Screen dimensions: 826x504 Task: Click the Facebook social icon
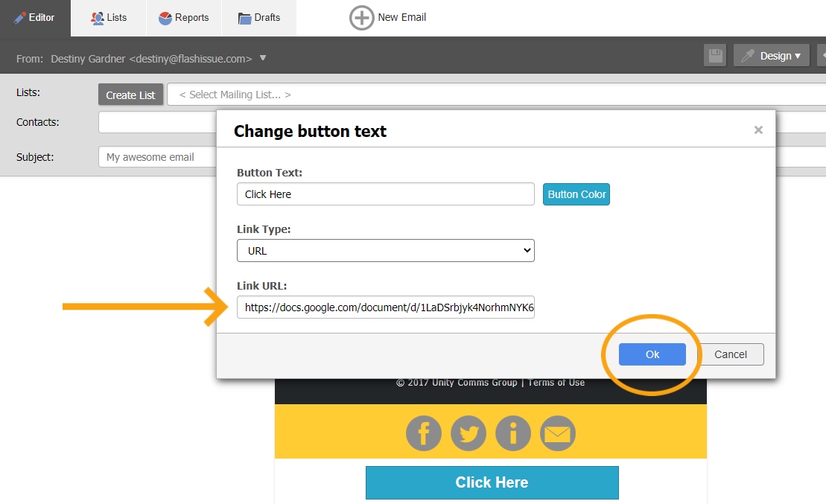pos(424,433)
